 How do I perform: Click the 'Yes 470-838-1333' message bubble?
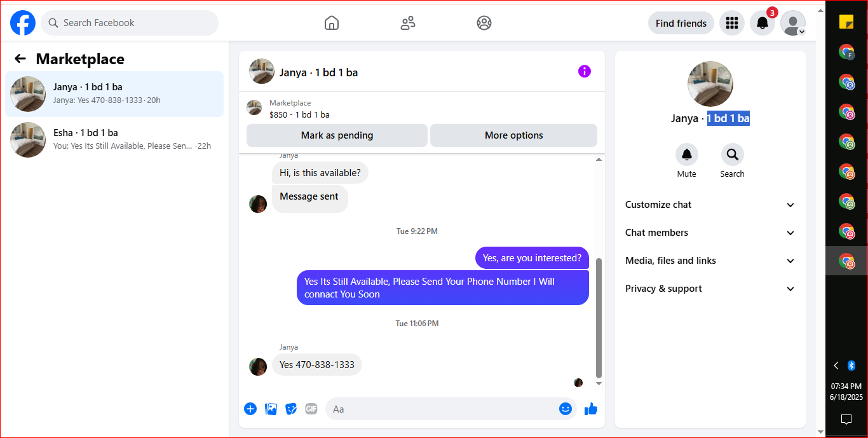(x=317, y=365)
